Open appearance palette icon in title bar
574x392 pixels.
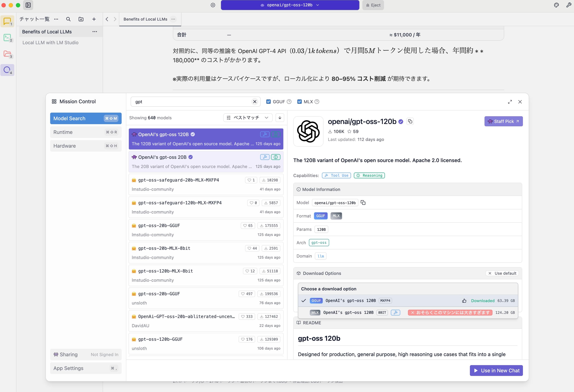[556, 5]
